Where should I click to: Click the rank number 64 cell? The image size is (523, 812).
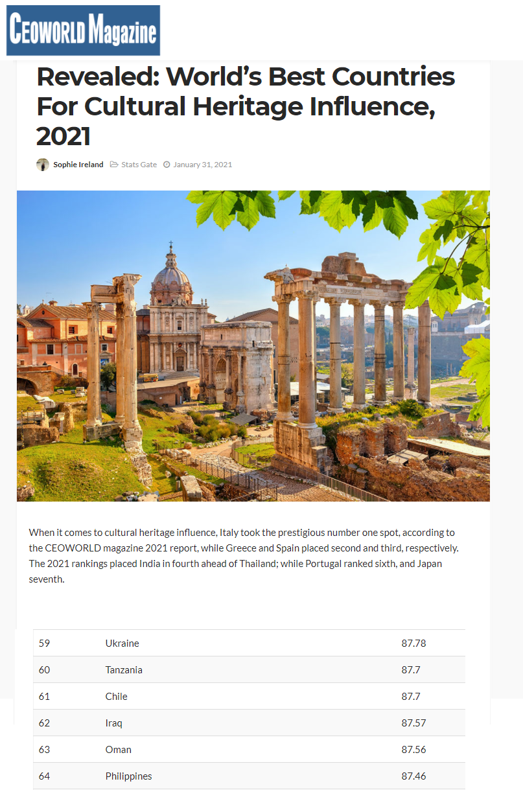(44, 776)
